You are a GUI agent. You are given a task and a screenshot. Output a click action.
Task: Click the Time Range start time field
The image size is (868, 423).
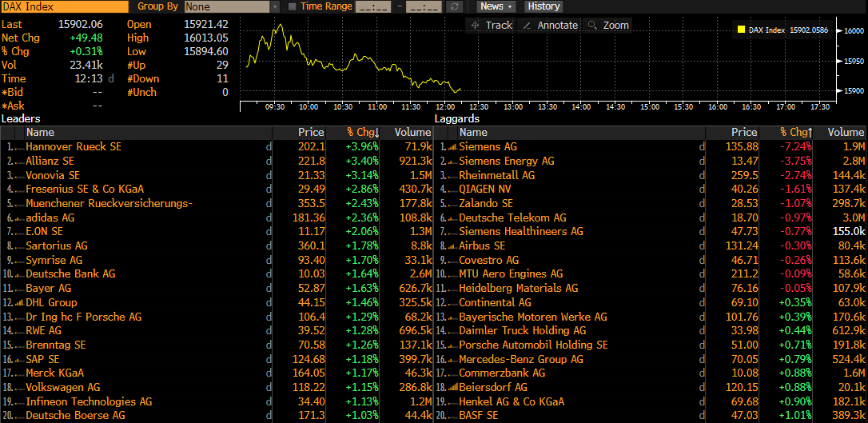tap(374, 6)
